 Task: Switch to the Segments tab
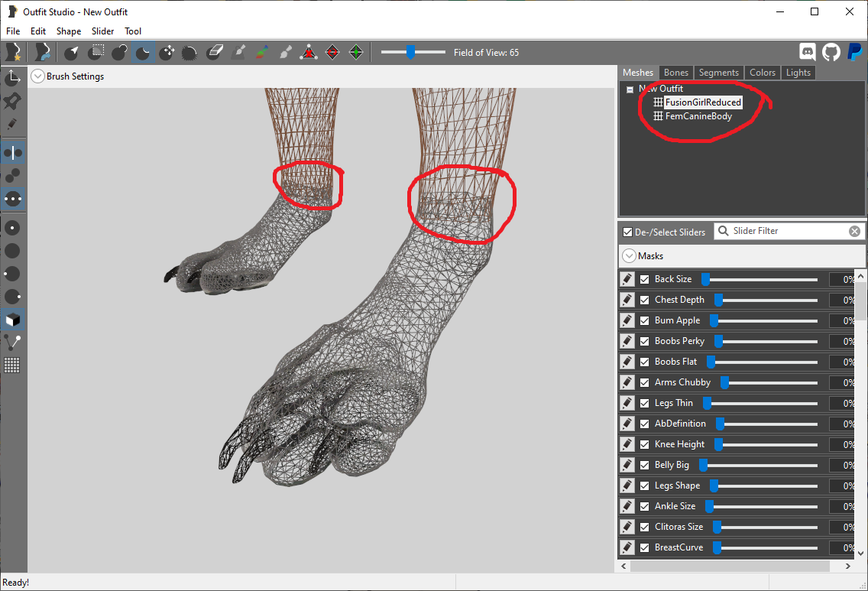[x=718, y=73]
